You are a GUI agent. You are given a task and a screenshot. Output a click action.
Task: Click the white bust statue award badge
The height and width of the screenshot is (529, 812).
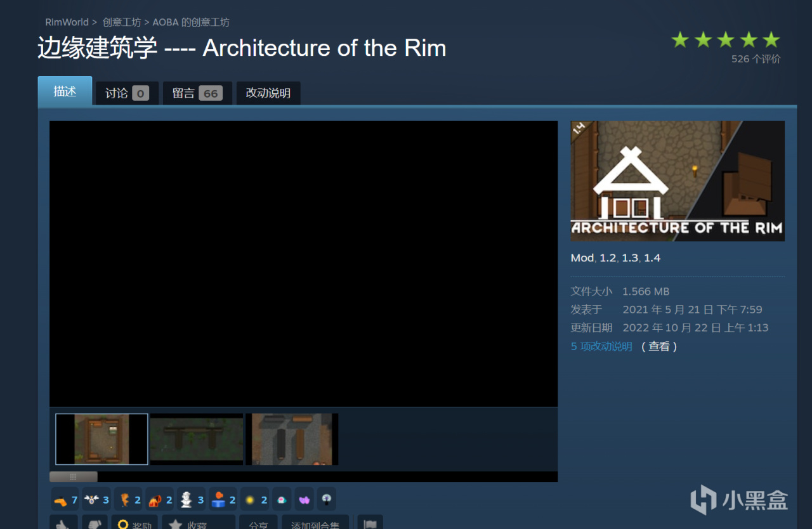192,500
